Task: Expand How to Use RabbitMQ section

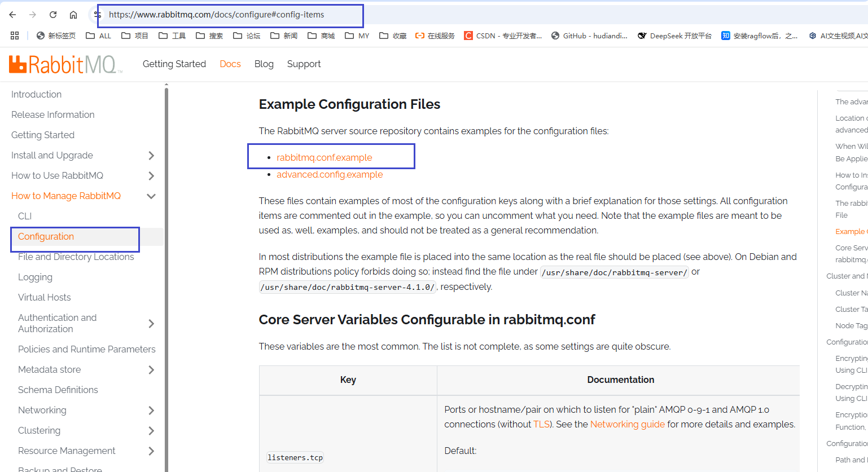Action: [x=151, y=175]
